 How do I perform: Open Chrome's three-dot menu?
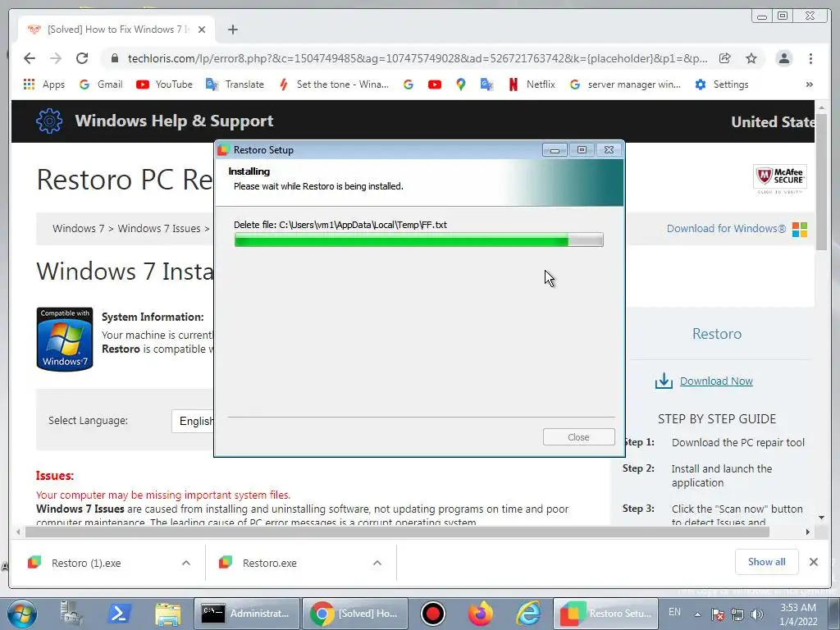pyautogui.click(x=810, y=58)
